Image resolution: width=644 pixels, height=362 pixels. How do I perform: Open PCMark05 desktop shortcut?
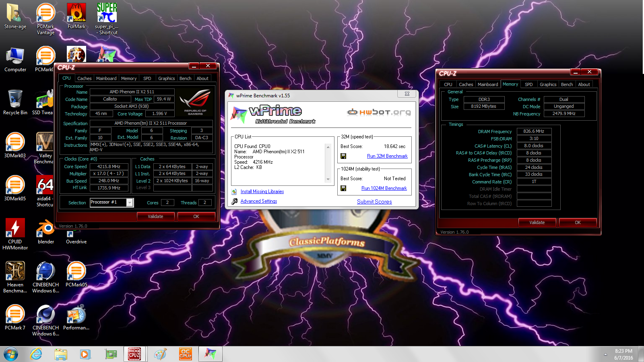click(76, 274)
